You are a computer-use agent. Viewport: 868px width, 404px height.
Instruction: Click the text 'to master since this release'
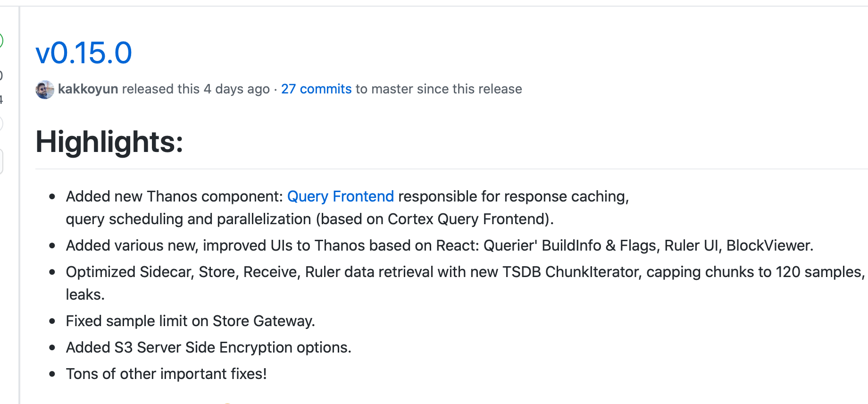[438, 89]
